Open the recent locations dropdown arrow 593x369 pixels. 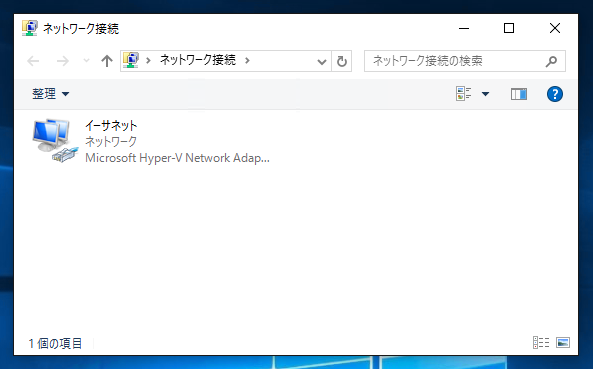pyautogui.click(x=86, y=61)
